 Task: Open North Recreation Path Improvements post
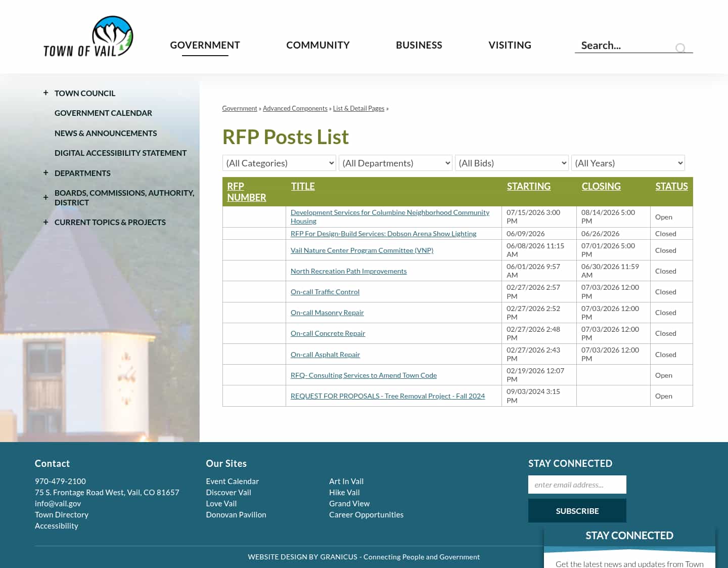pyautogui.click(x=348, y=271)
